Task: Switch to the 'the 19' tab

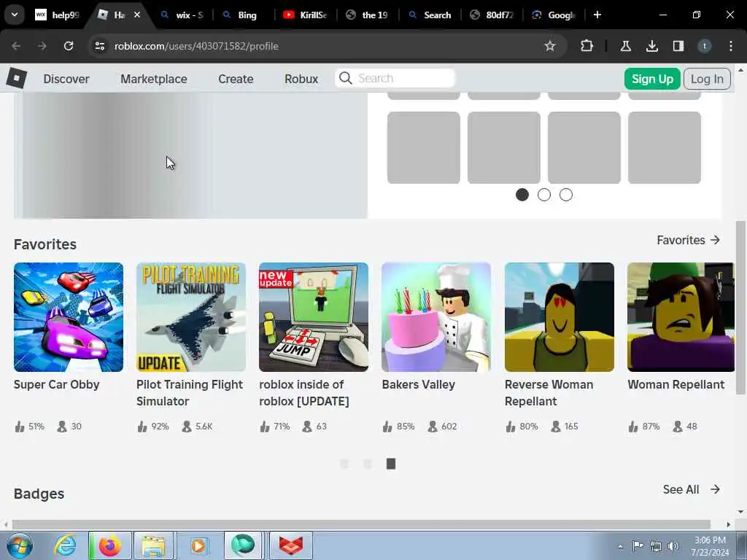Action: (x=367, y=15)
